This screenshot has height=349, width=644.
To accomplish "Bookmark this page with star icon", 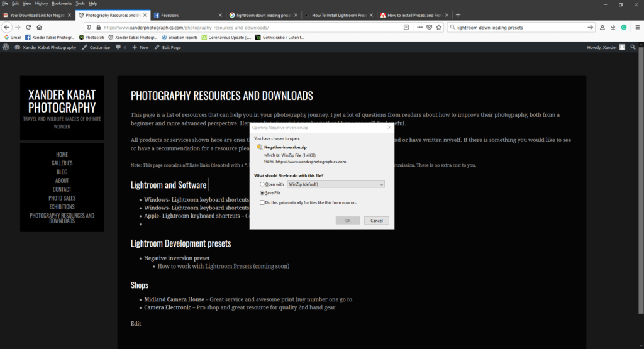I will pyautogui.click(x=438, y=27).
